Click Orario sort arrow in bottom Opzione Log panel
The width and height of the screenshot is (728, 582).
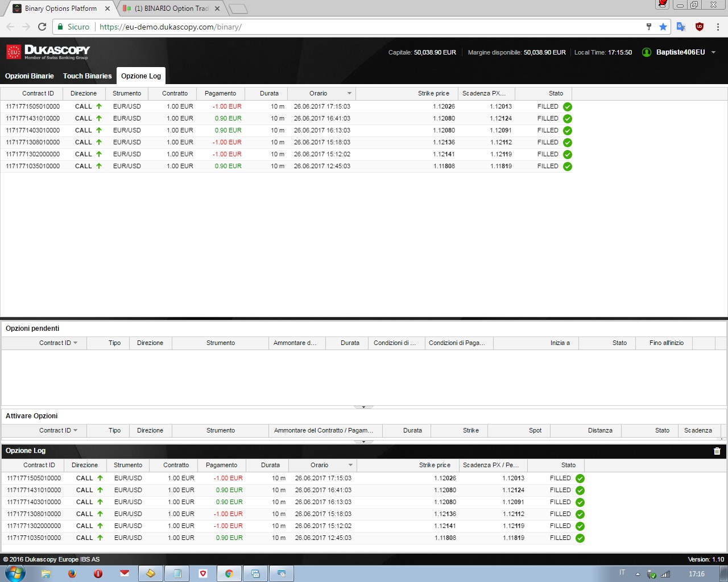(x=350, y=465)
